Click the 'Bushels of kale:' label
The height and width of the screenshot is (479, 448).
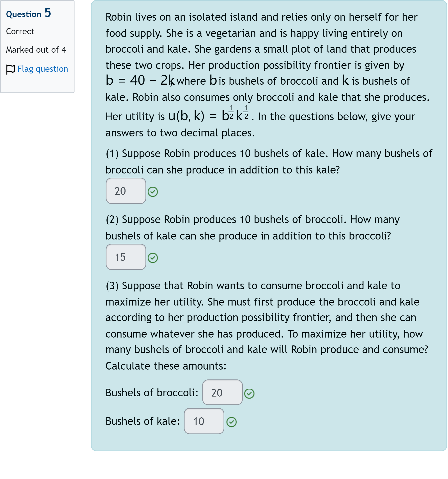click(x=143, y=421)
